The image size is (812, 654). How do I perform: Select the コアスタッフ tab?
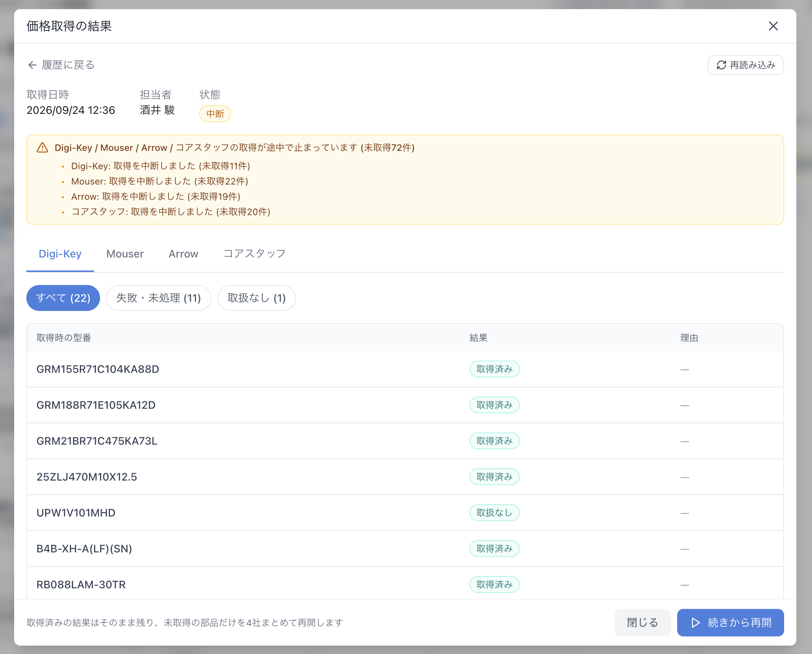[254, 254]
